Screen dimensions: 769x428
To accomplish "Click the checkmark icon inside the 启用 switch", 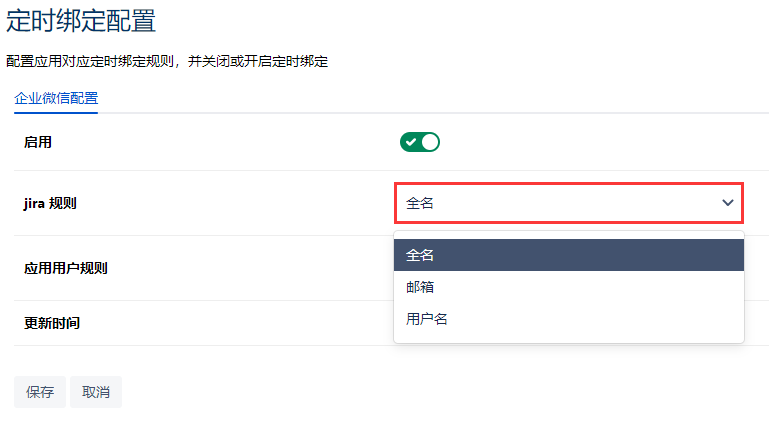I will tap(411, 142).
